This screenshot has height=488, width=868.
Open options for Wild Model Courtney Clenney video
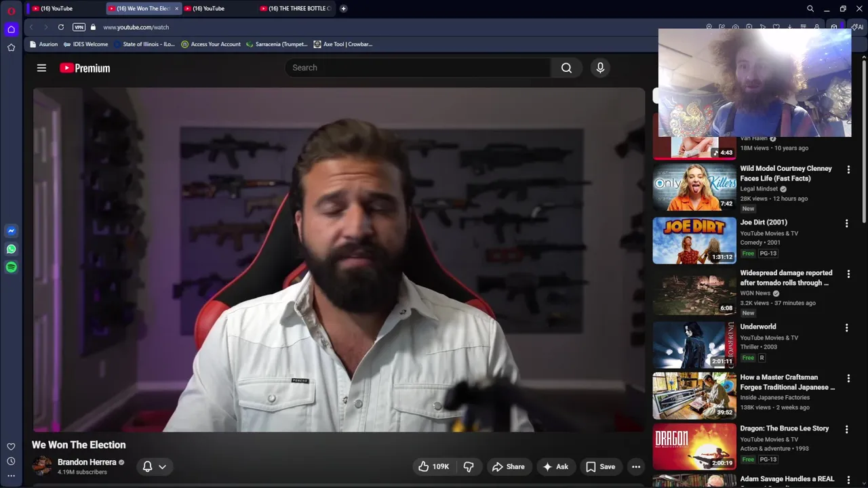[848, 169]
